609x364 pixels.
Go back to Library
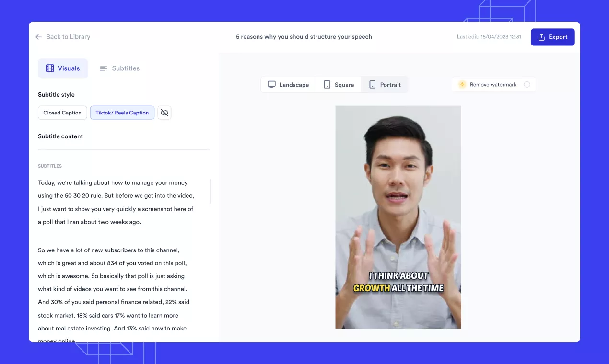point(63,37)
